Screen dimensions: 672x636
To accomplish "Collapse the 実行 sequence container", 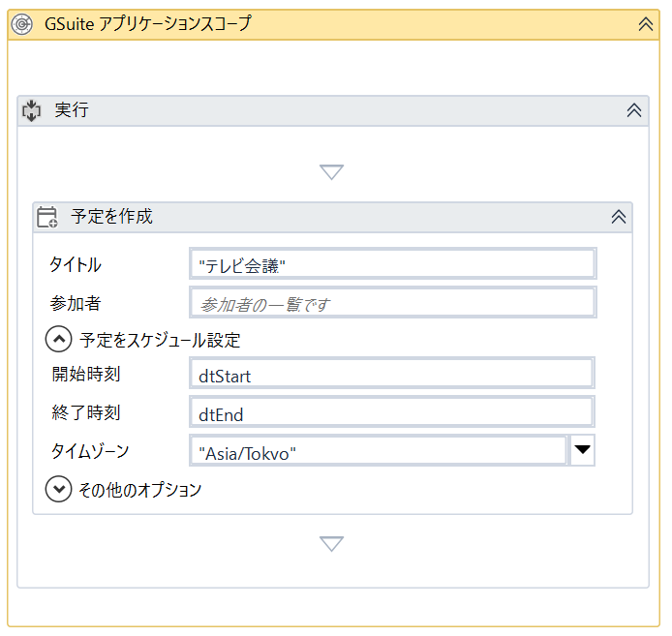I will [x=634, y=110].
